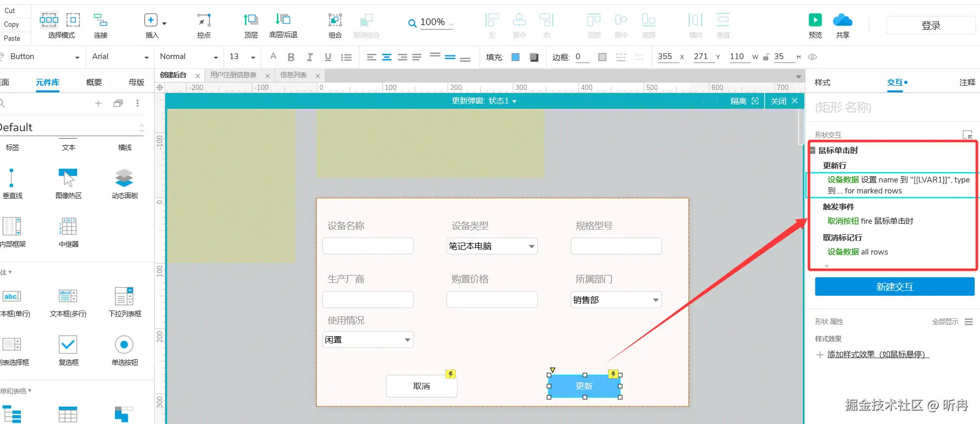Switch to the 信息列表 page tab

coord(293,75)
